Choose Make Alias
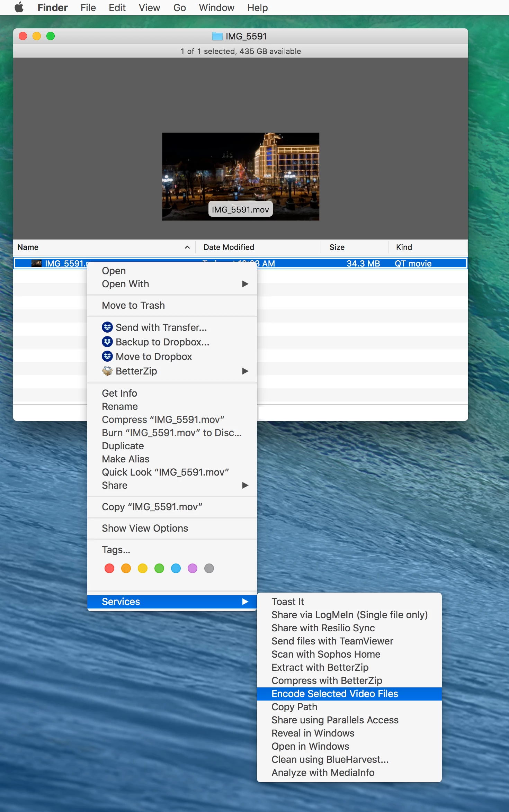The width and height of the screenshot is (509, 812). click(x=172, y=459)
